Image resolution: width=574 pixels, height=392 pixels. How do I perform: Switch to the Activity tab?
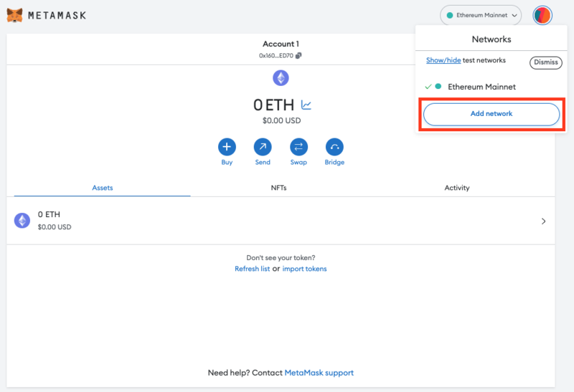457,188
